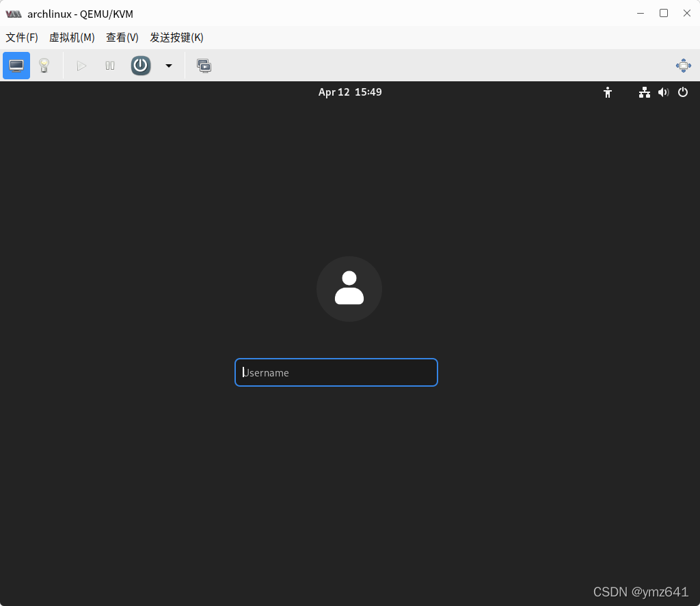Minimize the archlinux QEMU/KVM window
Image resolution: width=700 pixels, height=606 pixels.
pos(641,14)
